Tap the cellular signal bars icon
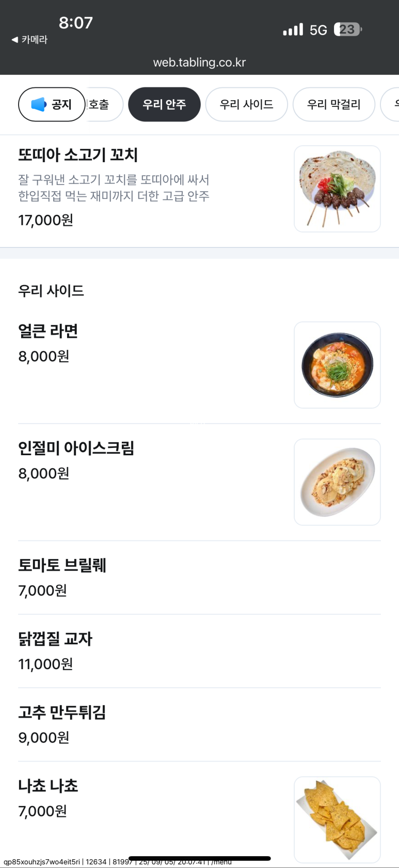The height and width of the screenshot is (868, 399). (293, 29)
